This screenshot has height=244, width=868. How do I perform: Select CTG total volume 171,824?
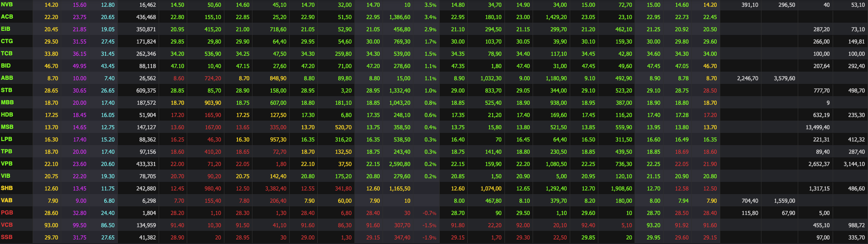(146, 42)
